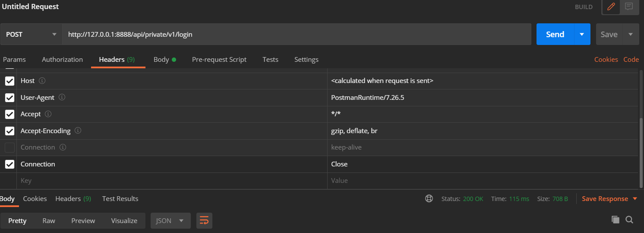Click the request URL input field

(x=296, y=35)
